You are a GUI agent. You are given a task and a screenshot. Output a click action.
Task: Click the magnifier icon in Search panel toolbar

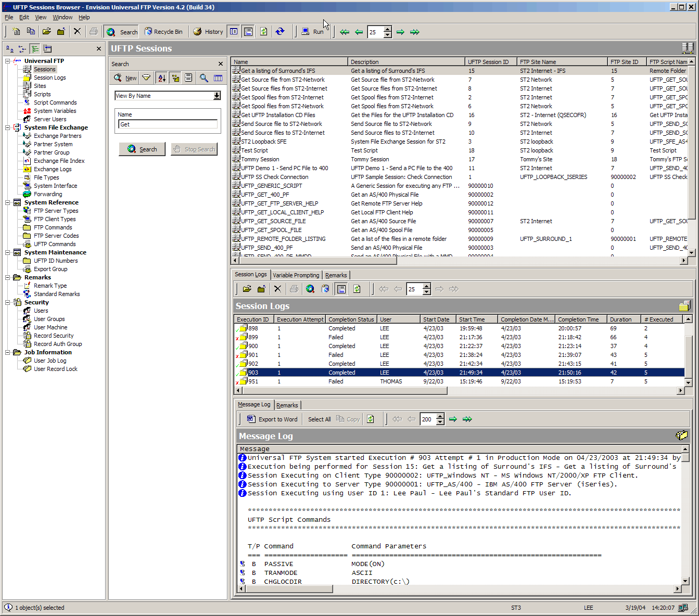point(204,78)
